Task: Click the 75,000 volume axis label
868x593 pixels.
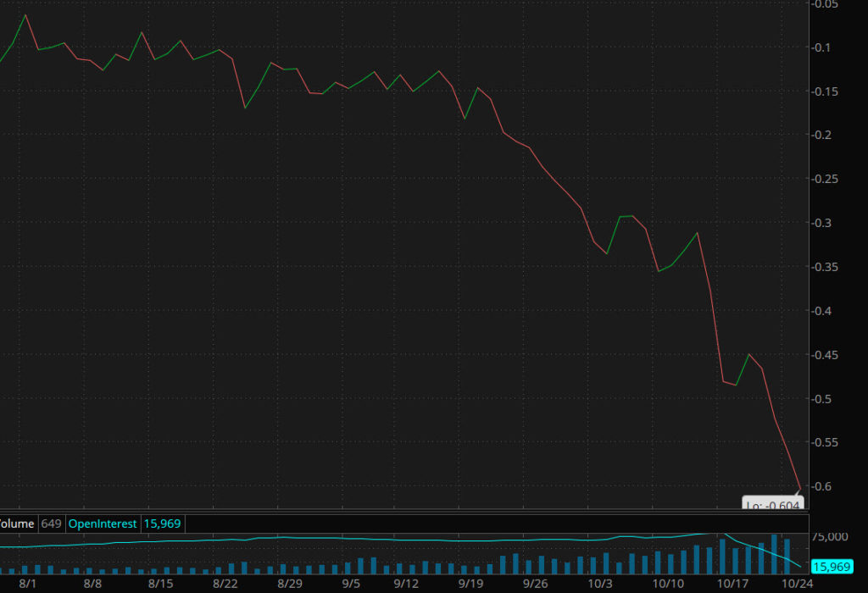Action: click(x=831, y=536)
